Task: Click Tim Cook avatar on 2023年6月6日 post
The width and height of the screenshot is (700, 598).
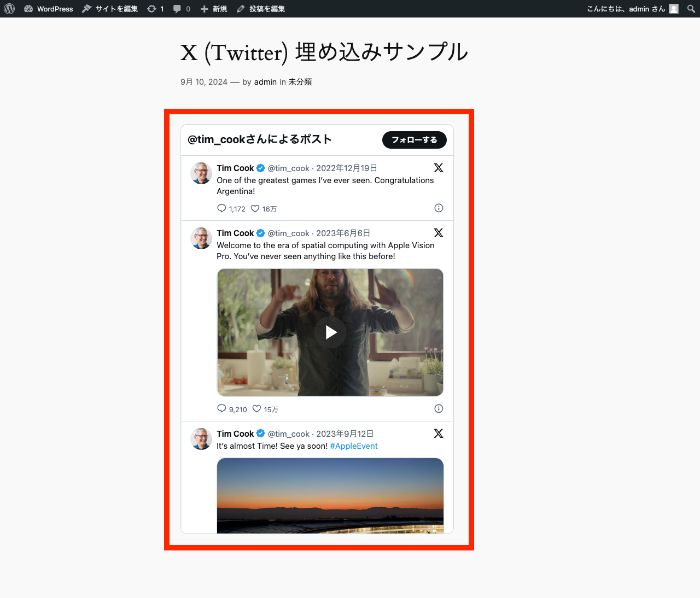Action: coord(201,238)
